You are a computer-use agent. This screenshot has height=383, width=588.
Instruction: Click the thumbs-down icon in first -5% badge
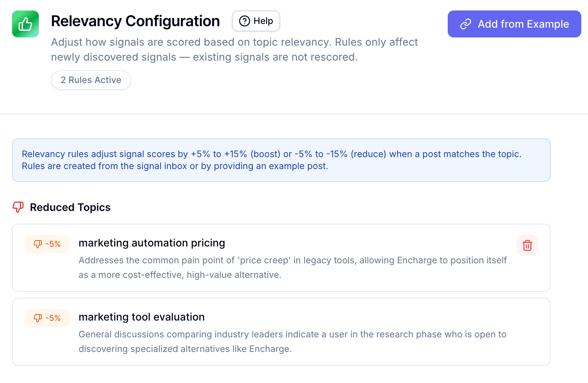[x=38, y=244]
